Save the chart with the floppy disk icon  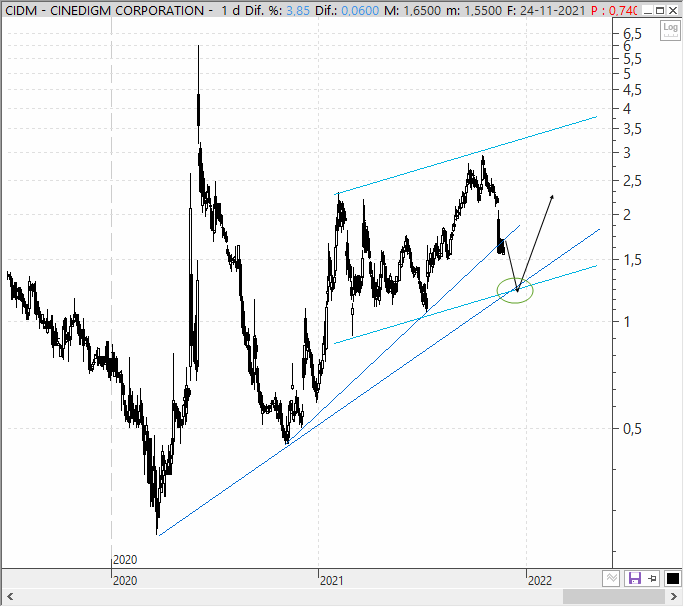634,579
